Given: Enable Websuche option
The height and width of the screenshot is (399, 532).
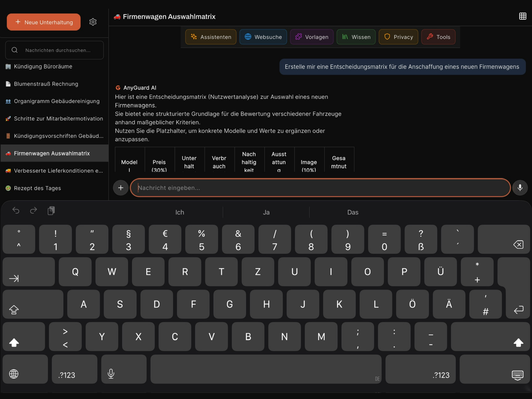Looking at the screenshot, I should click(x=263, y=37).
